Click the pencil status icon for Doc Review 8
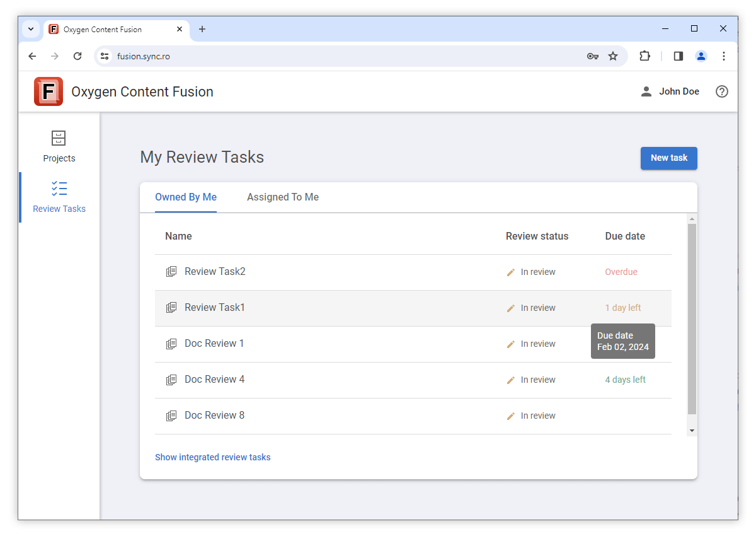The width and height of the screenshot is (756, 536). point(511,416)
